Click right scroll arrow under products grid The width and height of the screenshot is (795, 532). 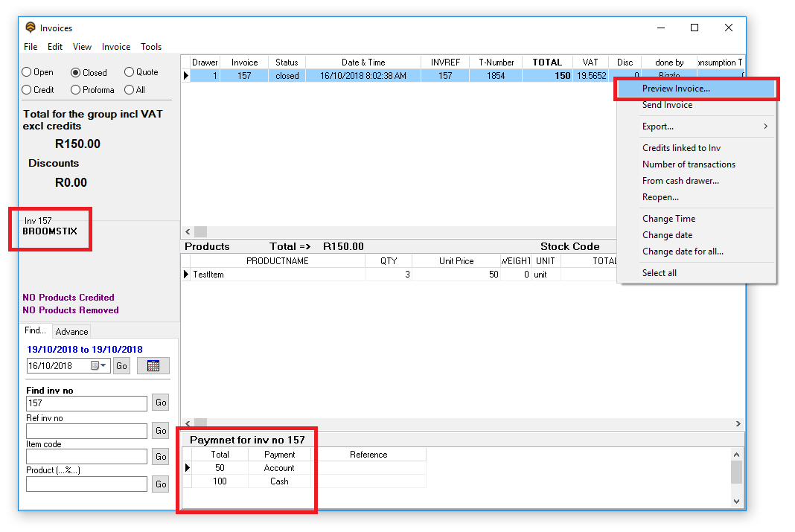(738, 423)
